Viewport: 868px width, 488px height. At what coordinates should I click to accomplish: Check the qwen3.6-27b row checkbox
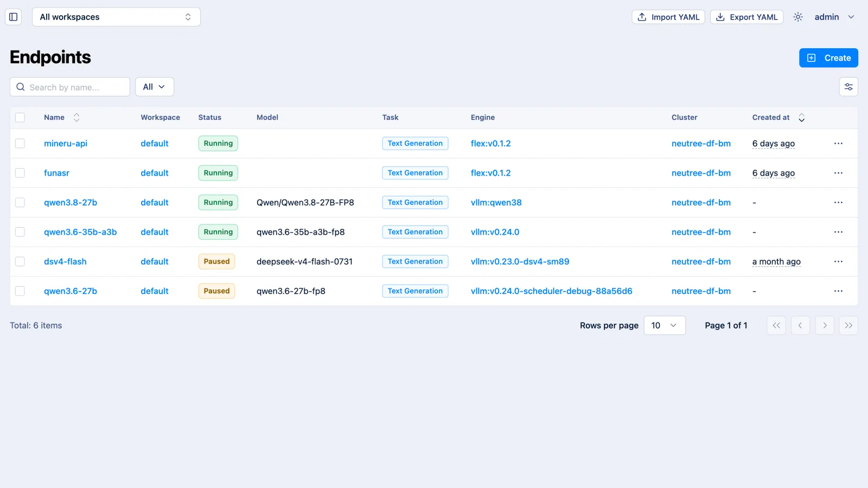coord(20,291)
